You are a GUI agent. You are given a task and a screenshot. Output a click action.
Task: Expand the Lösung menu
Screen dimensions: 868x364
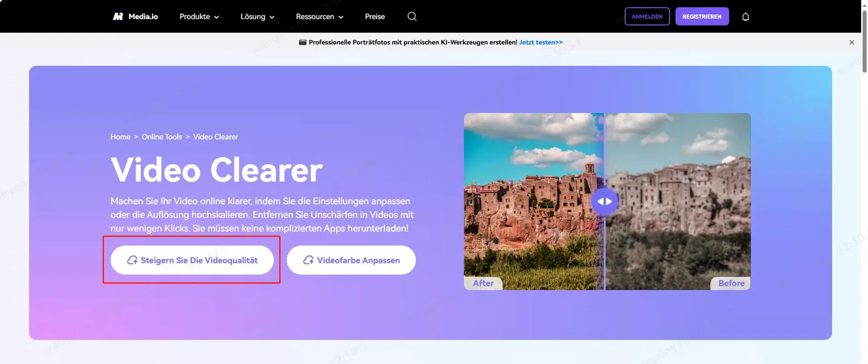click(257, 16)
